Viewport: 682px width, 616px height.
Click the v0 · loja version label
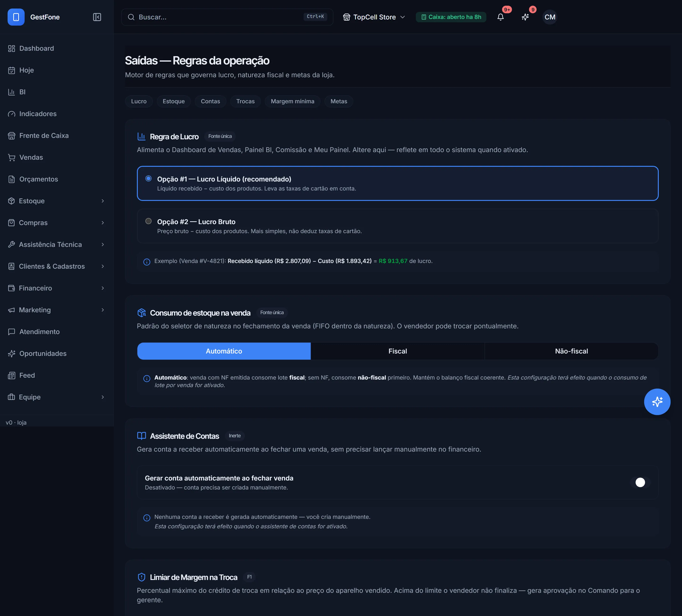16,422
